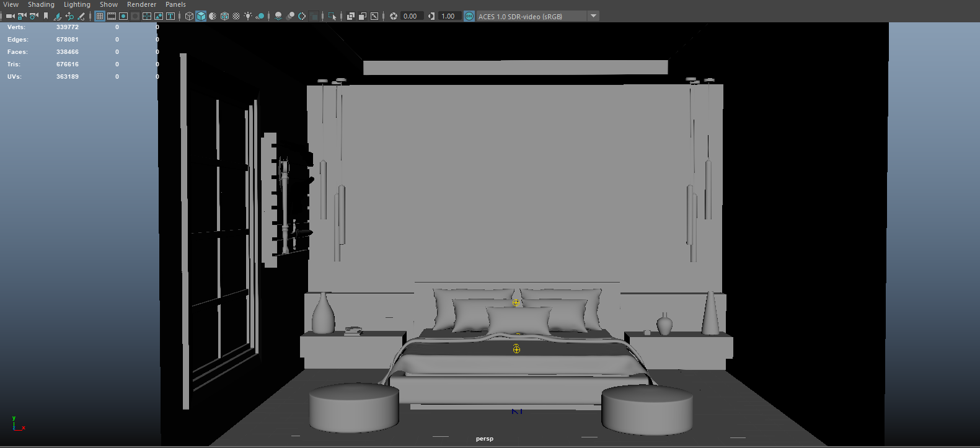Click the Select Camera icon

[10, 16]
